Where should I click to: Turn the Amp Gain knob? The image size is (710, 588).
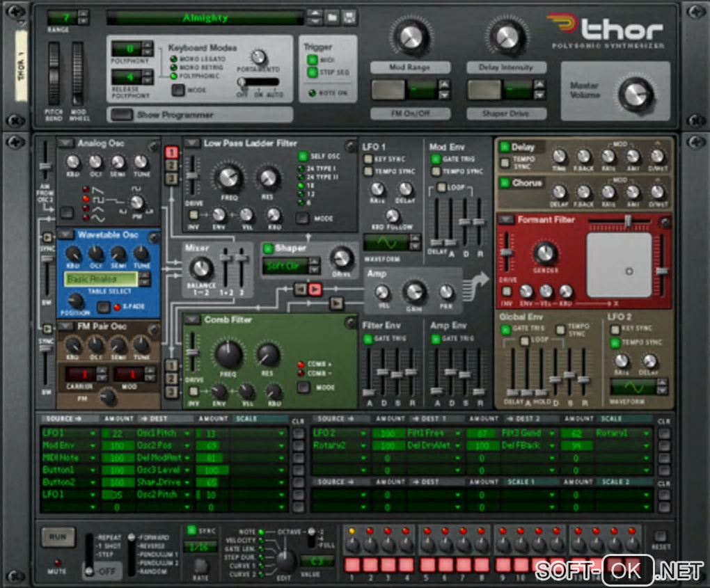414,292
